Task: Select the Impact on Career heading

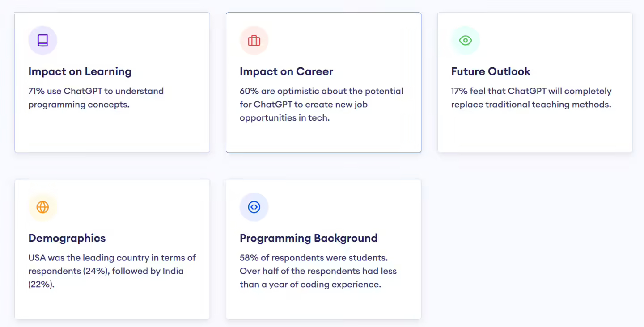Action: [x=286, y=71]
